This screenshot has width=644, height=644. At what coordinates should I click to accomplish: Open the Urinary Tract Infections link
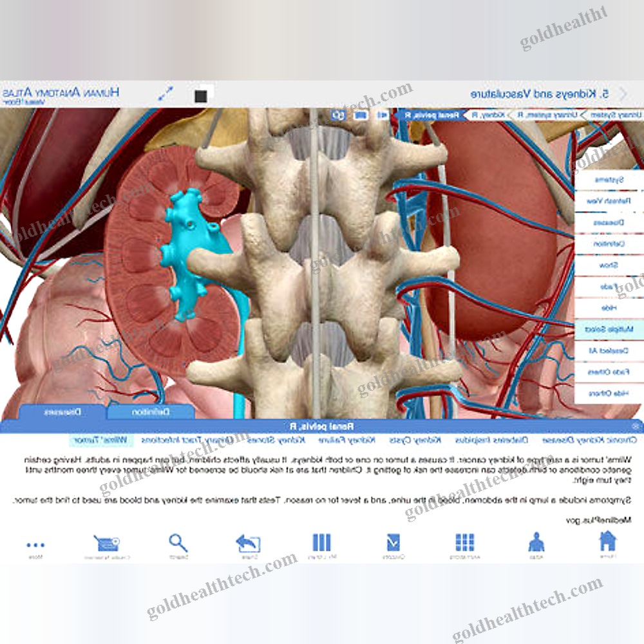(x=187, y=440)
